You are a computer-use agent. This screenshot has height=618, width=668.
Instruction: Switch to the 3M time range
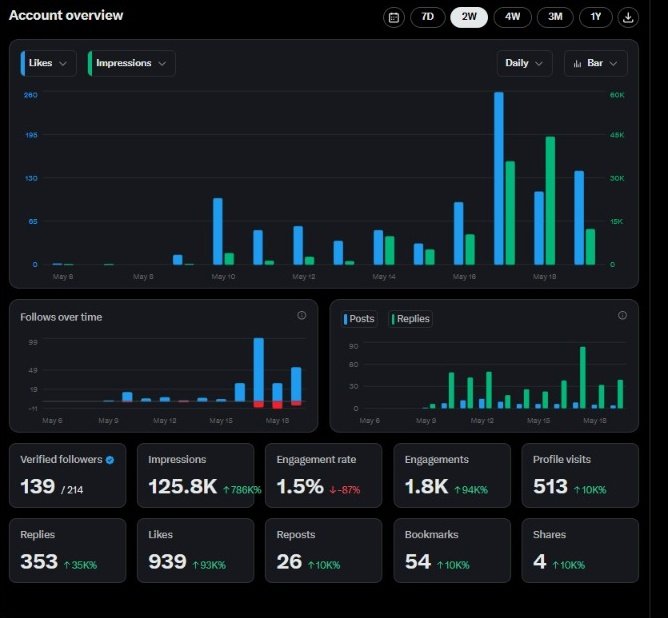pyautogui.click(x=555, y=17)
